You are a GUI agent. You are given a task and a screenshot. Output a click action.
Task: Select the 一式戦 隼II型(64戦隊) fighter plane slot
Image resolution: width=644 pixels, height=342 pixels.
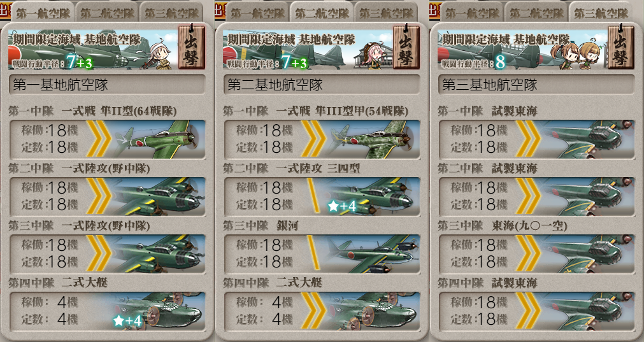[107, 139]
